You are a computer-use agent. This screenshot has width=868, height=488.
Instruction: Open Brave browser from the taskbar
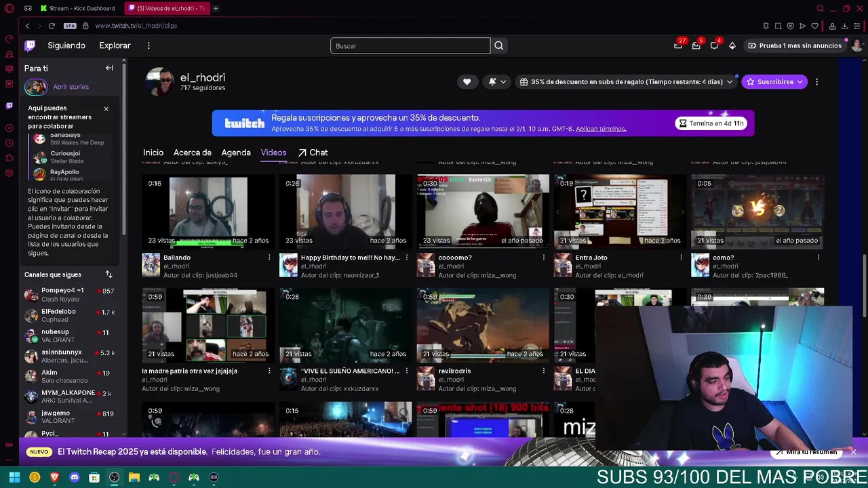(54, 477)
